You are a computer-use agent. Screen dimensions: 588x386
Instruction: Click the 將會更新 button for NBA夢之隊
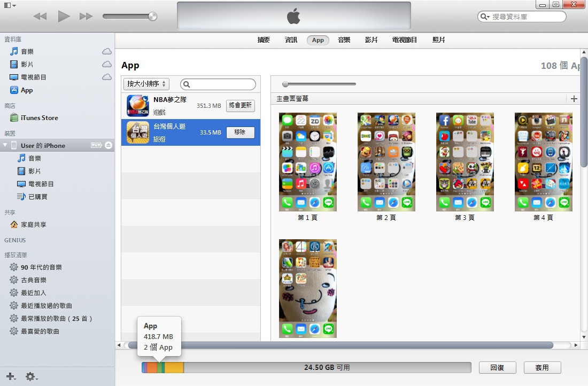(241, 106)
